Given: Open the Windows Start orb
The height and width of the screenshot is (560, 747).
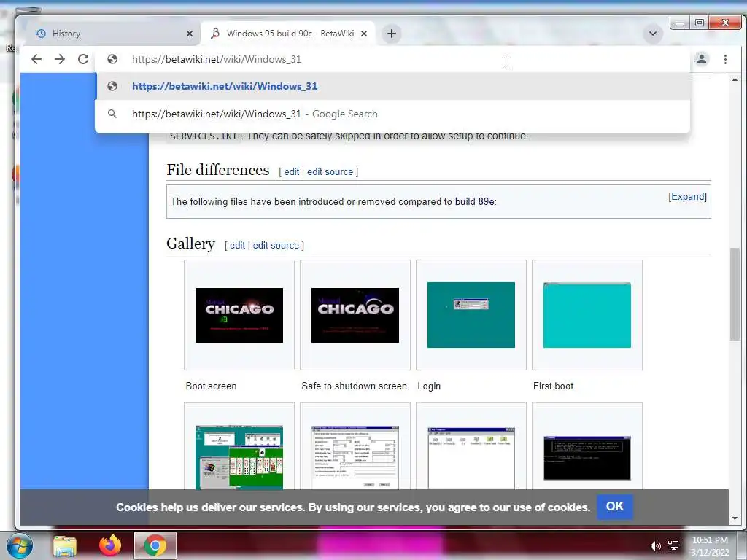Looking at the screenshot, I should coord(20,545).
